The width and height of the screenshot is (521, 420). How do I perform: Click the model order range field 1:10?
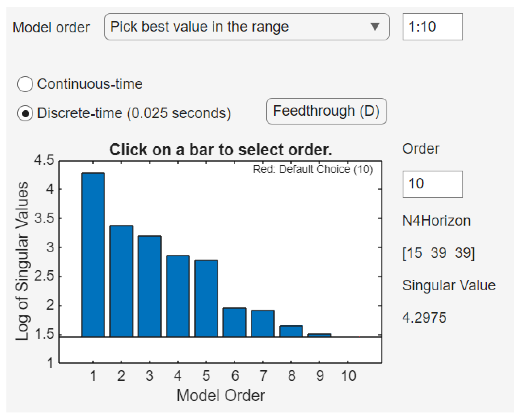[x=433, y=27]
